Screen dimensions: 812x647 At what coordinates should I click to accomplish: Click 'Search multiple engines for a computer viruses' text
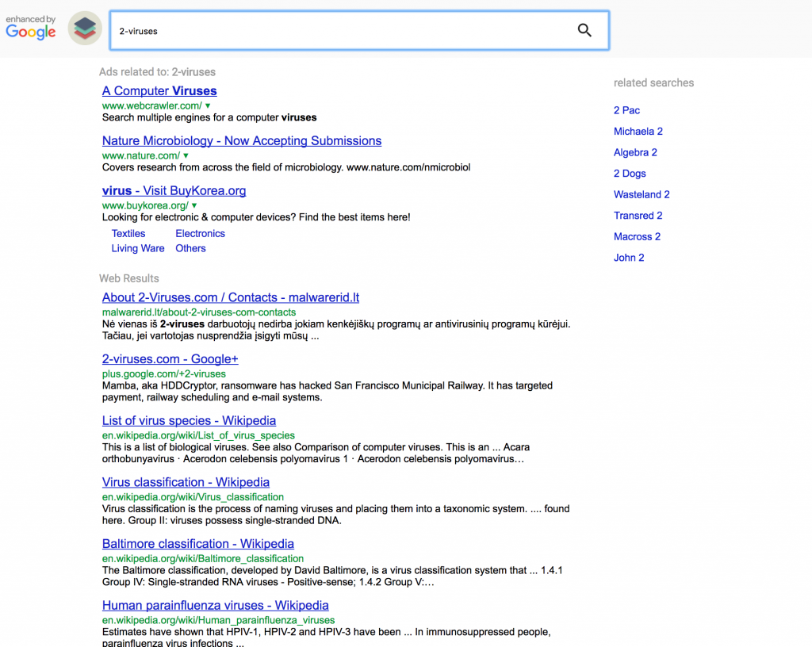pos(209,117)
